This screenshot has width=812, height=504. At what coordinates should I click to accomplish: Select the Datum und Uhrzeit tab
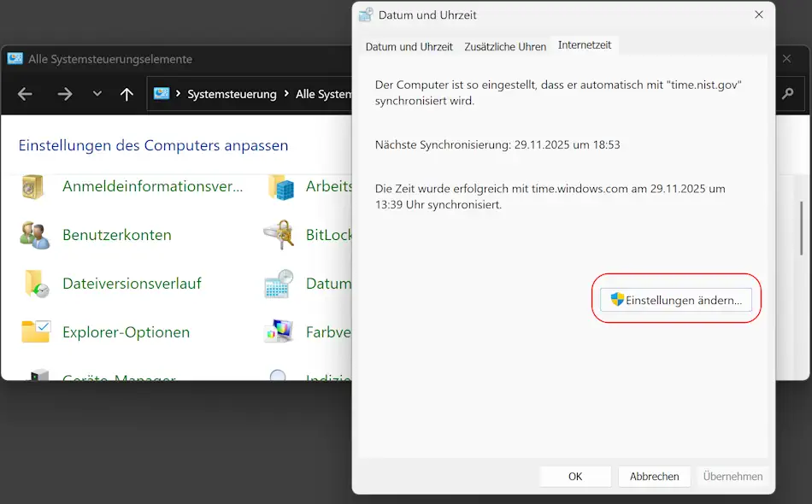tap(409, 46)
